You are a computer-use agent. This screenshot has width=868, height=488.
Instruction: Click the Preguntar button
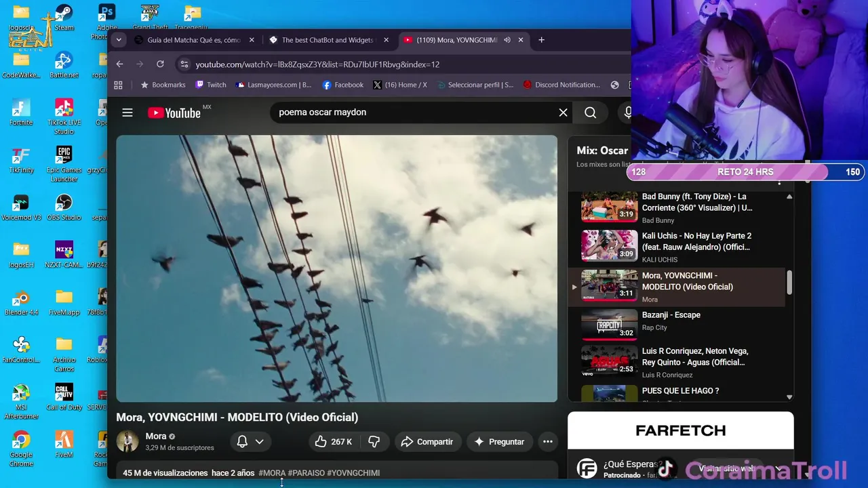(x=499, y=442)
